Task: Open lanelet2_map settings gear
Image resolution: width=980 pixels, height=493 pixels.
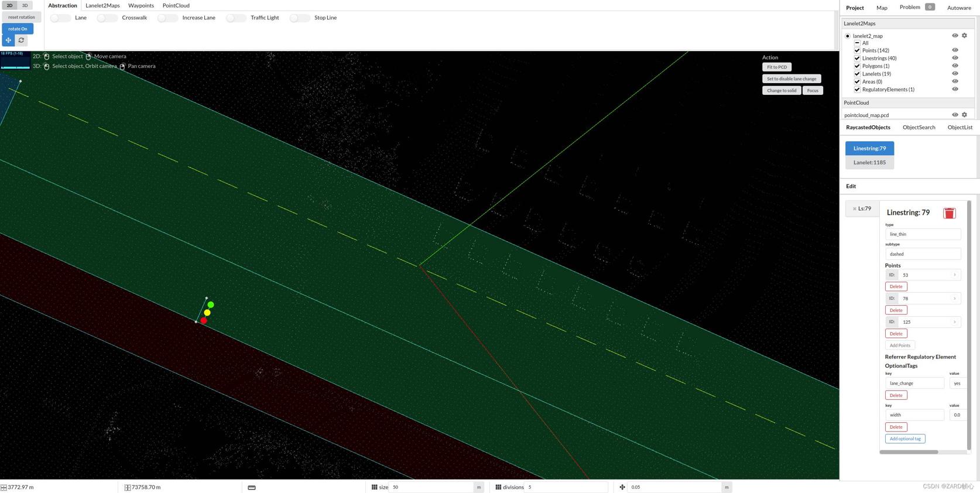Action: 964,36
